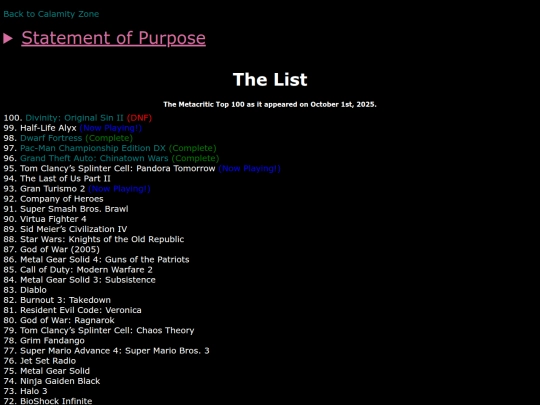
Task: Click 'Virtua Fighter 4' entry
Action: coord(53,219)
